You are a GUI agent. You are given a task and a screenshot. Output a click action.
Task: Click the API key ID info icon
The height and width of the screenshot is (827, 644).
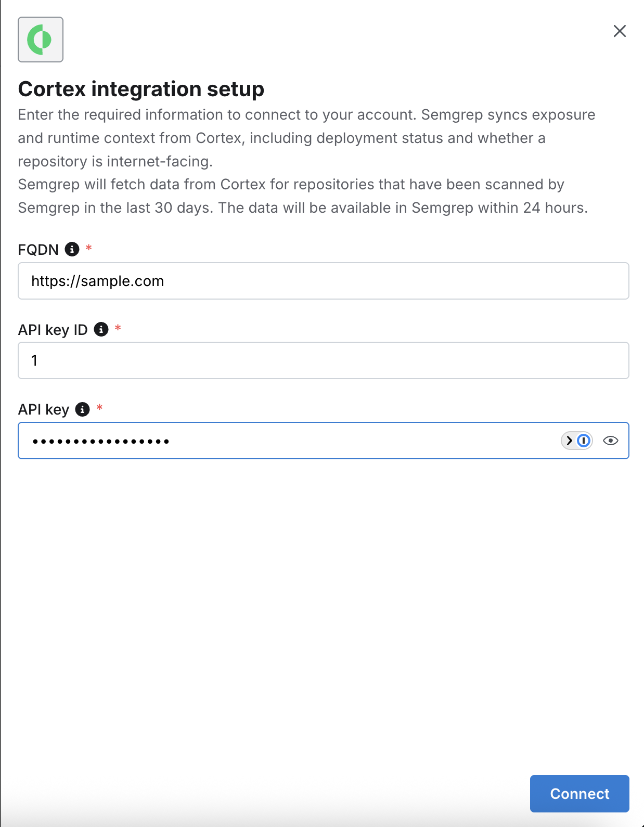click(101, 329)
